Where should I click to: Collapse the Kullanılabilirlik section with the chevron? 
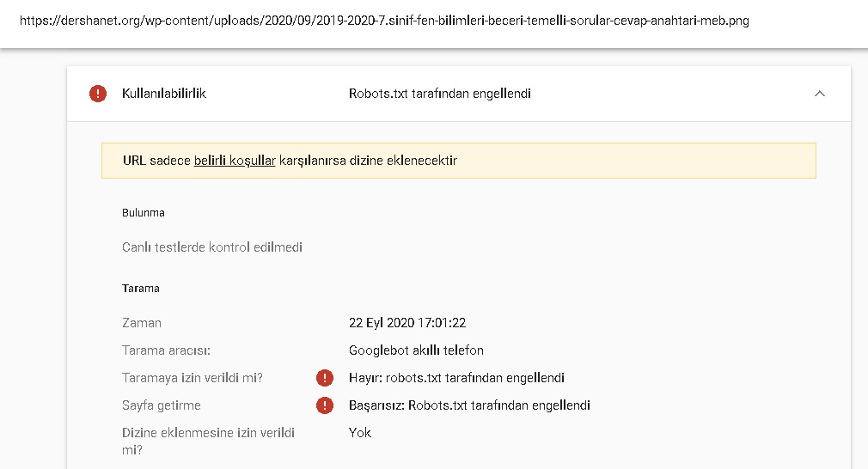pos(820,94)
